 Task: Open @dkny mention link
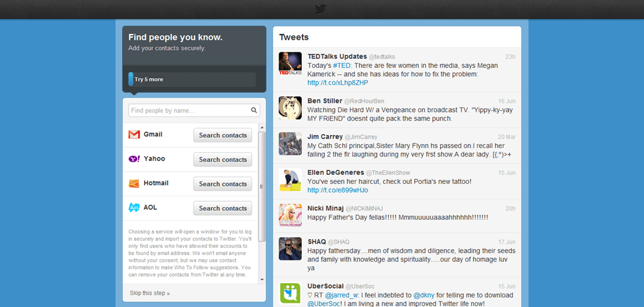(424, 295)
